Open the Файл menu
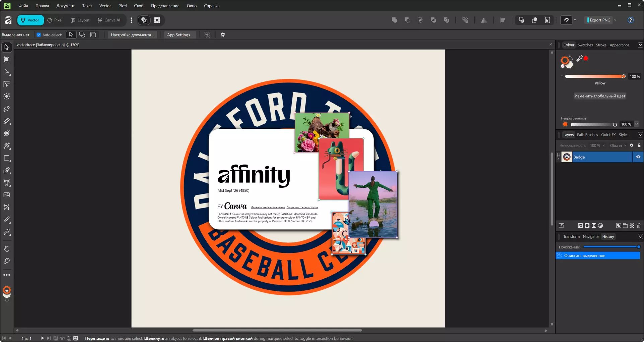Image resolution: width=644 pixels, height=342 pixels. click(23, 6)
